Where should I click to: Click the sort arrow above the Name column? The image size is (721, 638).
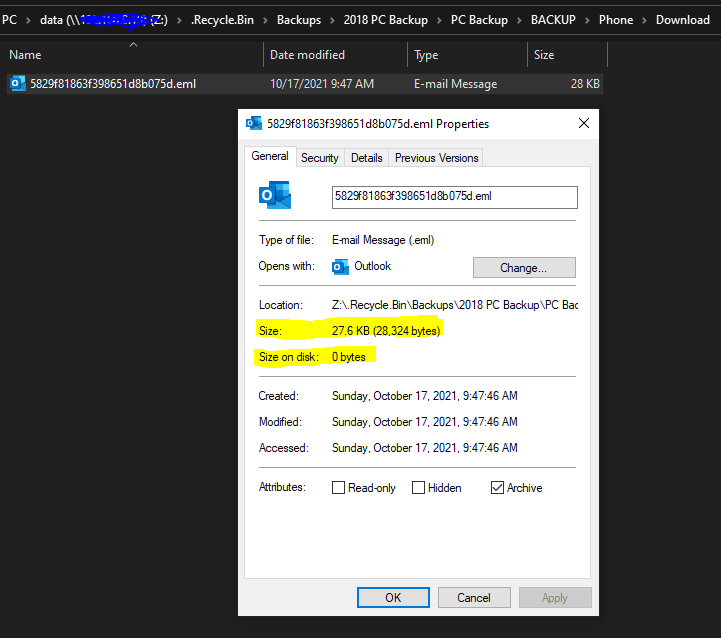133,45
